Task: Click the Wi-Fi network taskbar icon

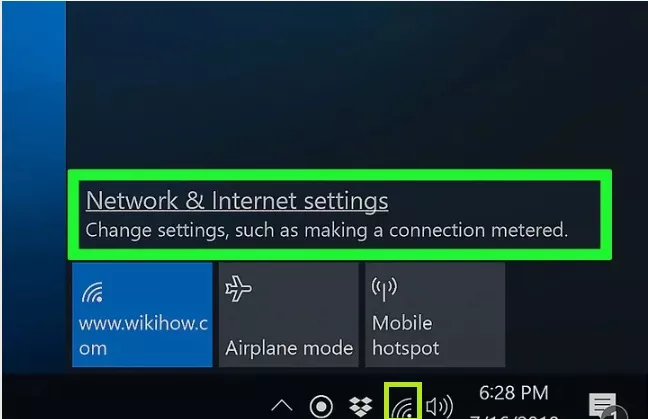Action: click(403, 405)
